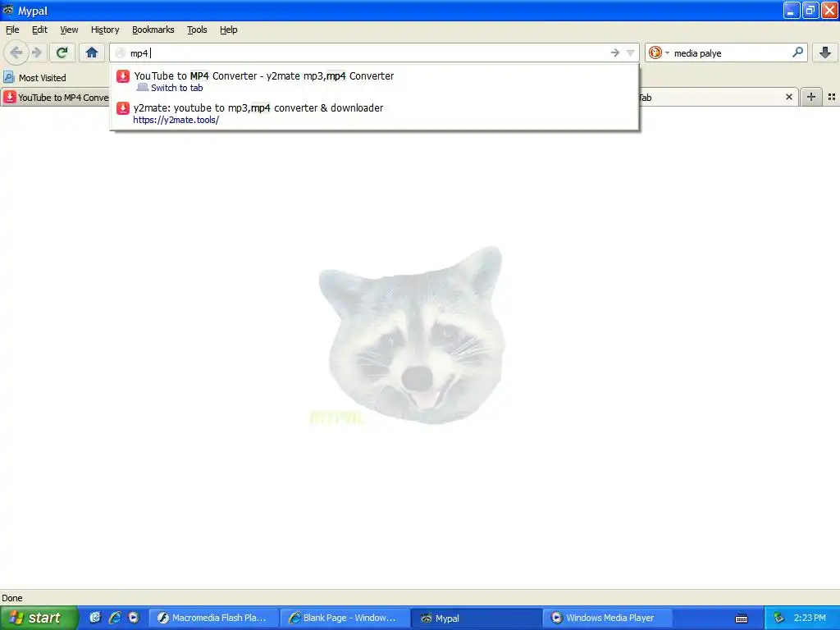The height and width of the screenshot is (630, 840).
Task: Click first suggestion's red download favicon
Action: click(x=123, y=76)
